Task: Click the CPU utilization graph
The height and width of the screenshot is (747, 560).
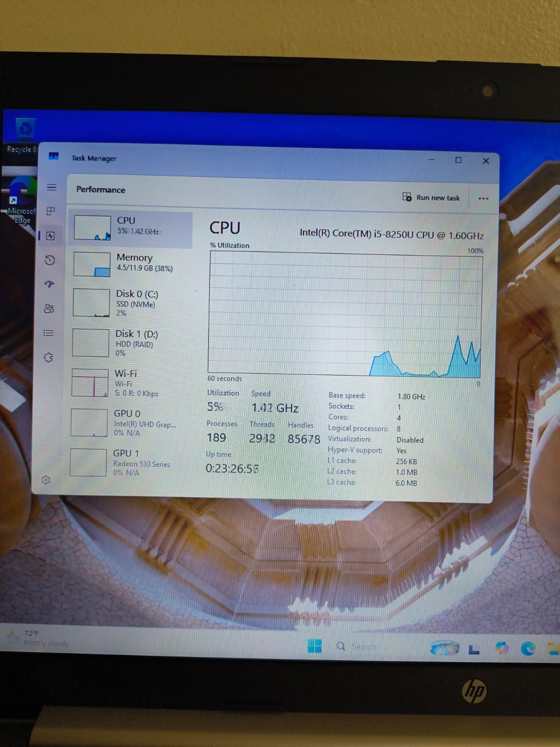Action: point(345,314)
